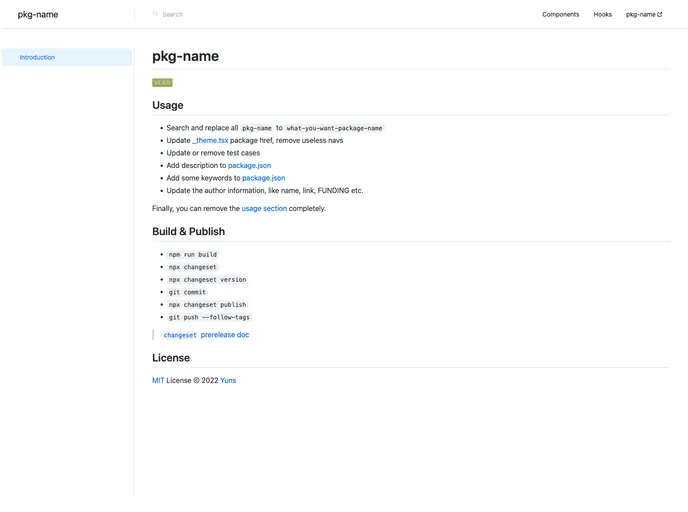Click the License heading
The width and height of the screenshot is (688, 512).
[171, 358]
